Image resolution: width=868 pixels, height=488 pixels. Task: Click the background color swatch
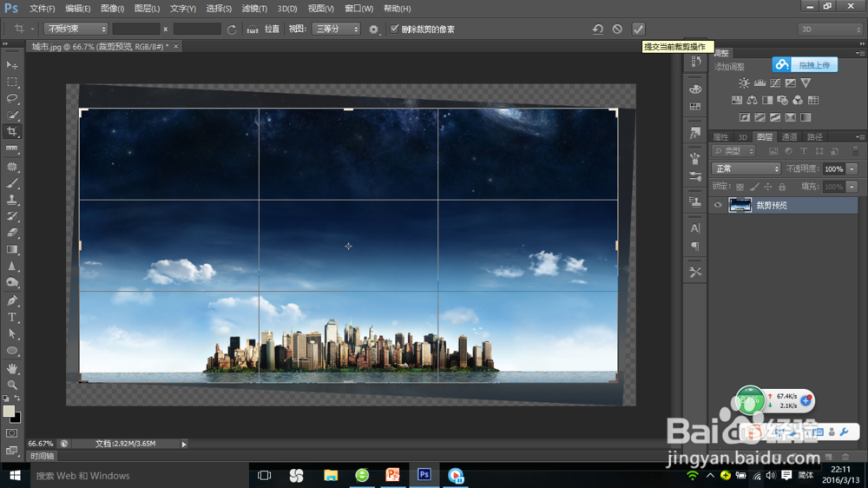pos(16,419)
